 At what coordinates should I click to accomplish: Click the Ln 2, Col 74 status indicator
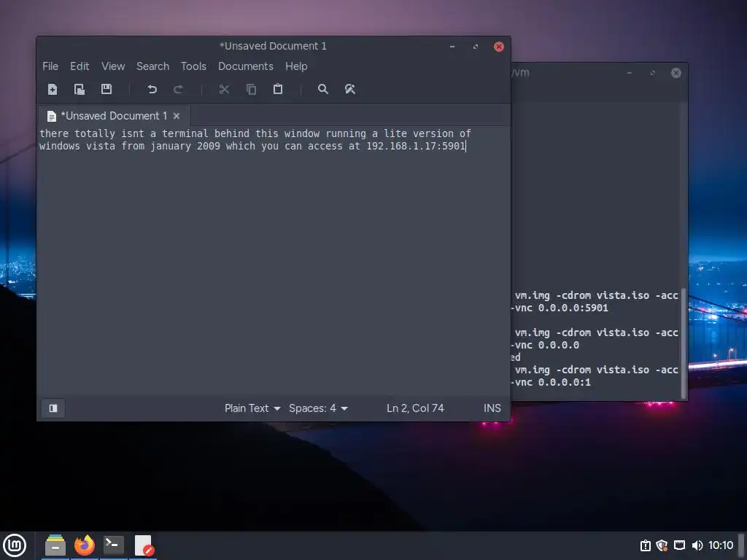(415, 408)
